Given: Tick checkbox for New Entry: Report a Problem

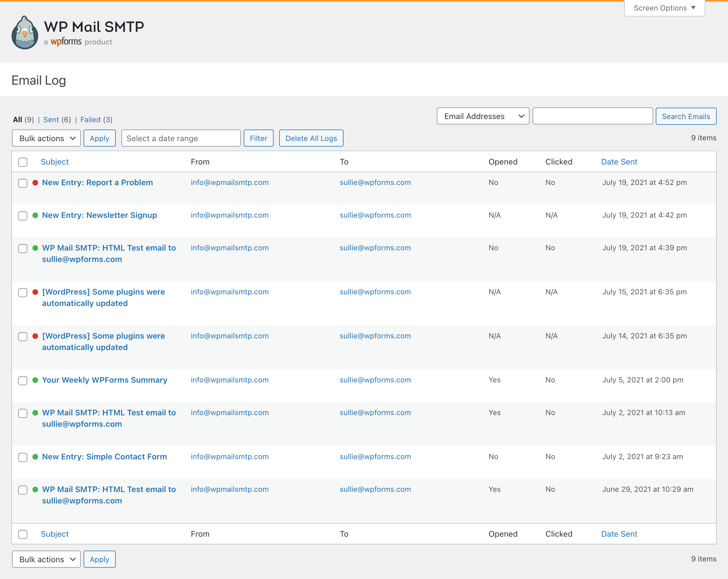Looking at the screenshot, I should coord(23,183).
